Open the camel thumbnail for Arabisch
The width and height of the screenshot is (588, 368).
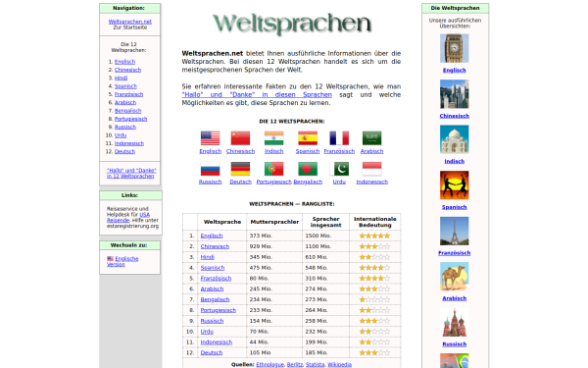tap(454, 277)
